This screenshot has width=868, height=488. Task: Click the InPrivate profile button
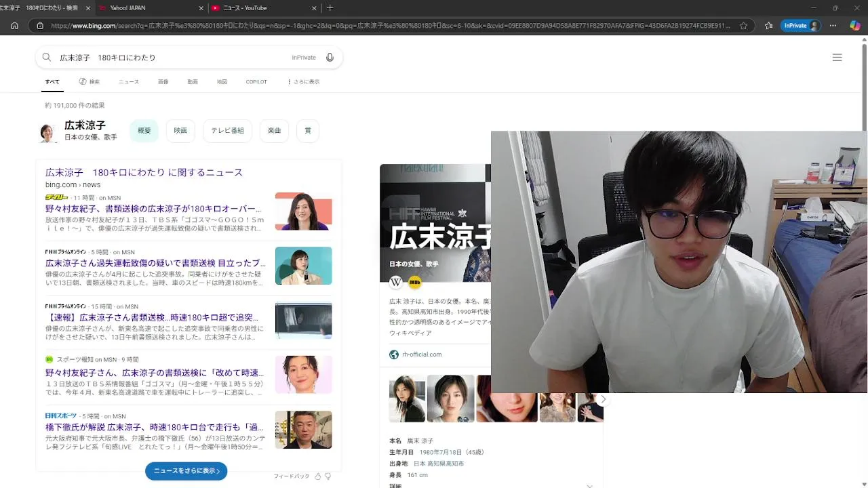801,26
